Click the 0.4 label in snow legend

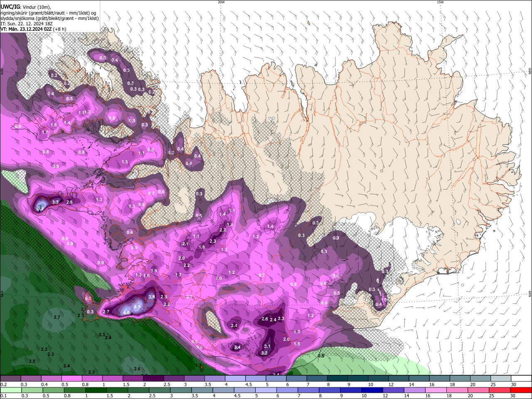44,384
